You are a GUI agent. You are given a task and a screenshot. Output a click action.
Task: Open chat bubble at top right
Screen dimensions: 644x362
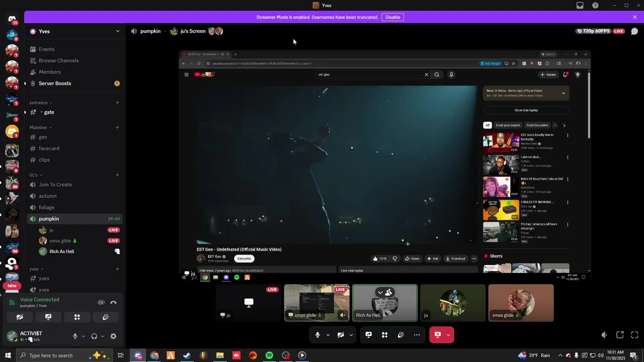(x=634, y=31)
